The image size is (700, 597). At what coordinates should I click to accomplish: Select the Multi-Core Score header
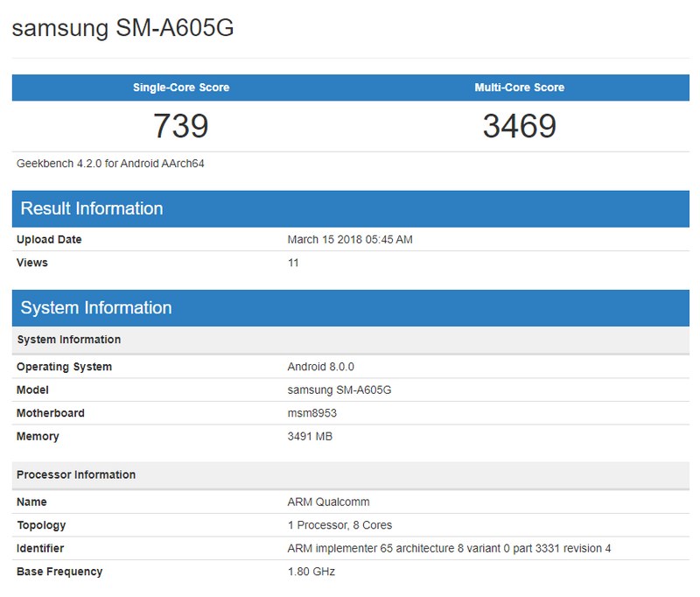[520, 87]
